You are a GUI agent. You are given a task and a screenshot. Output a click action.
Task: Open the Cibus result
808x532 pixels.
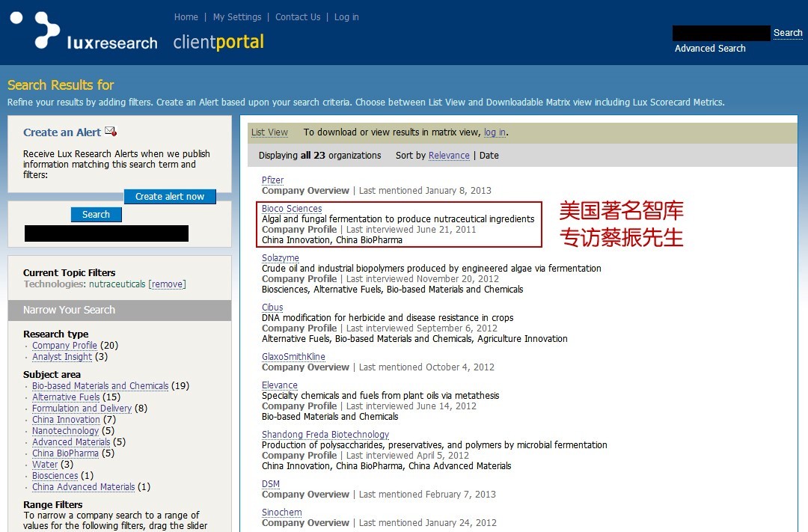[x=272, y=307]
